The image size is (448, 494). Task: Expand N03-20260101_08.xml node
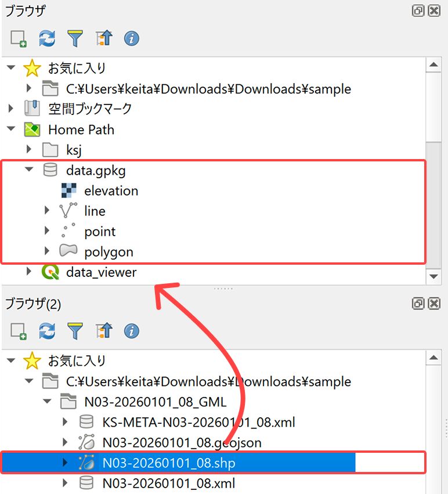pyautogui.click(x=65, y=482)
